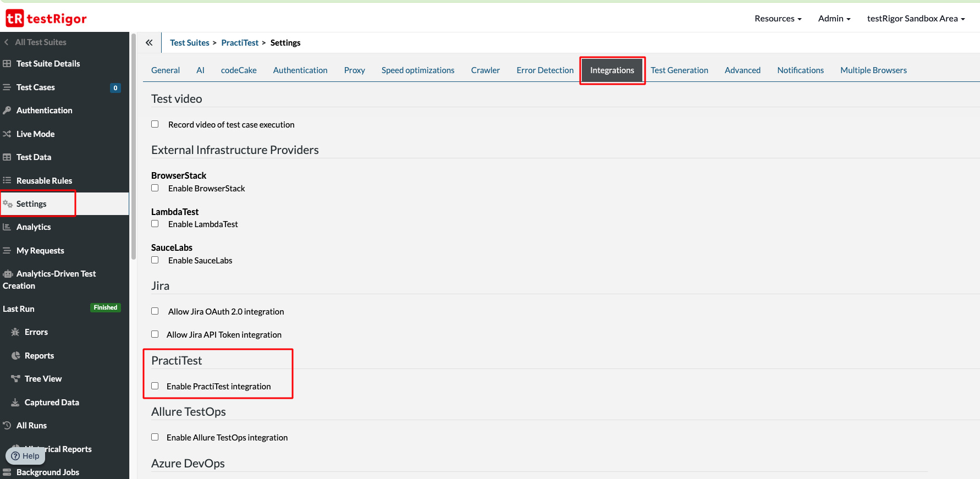Click the Reports pie chart icon
The height and width of the screenshot is (479, 980).
(x=15, y=356)
